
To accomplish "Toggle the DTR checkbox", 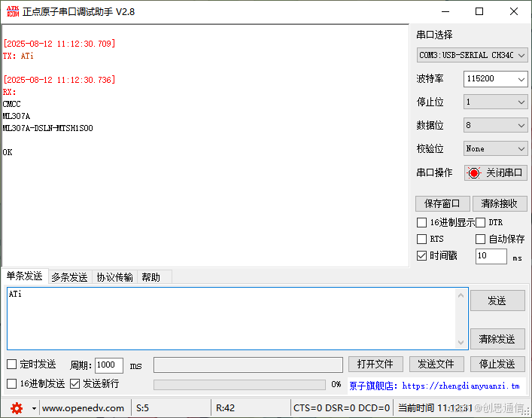I will (480, 223).
